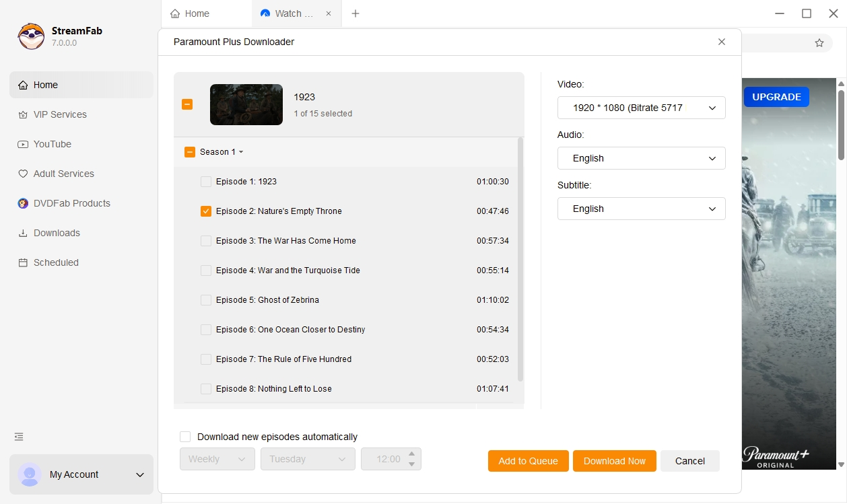The width and height of the screenshot is (847, 504).
Task: Open the Subtitle language dropdown
Action: tap(641, 209)
